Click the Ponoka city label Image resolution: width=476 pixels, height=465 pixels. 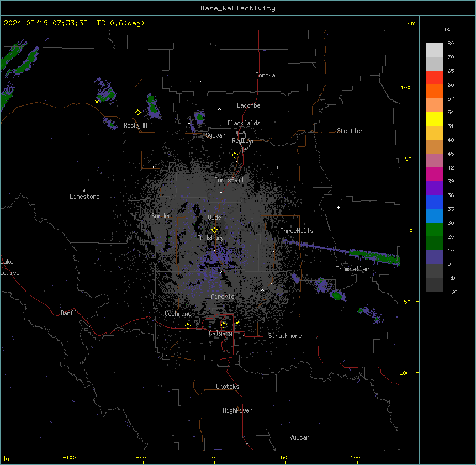point(265,75)
